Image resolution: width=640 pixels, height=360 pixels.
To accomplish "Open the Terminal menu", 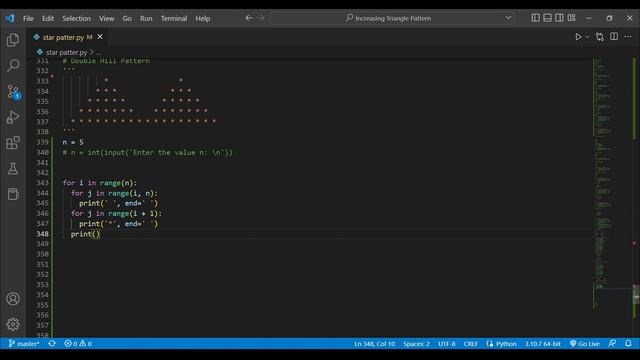I will [x=174, y=18].
